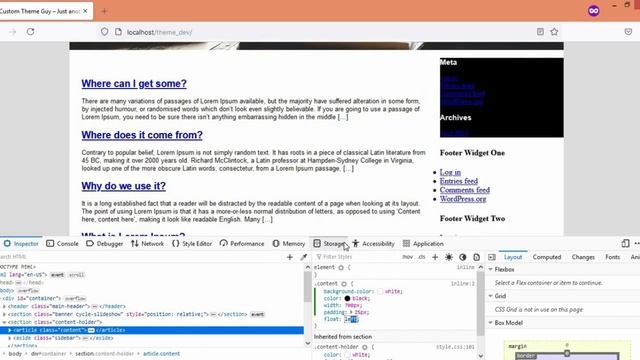Screen dimensions: 640x360
Task: Open the Fonts sidebar tab
Action: 612,257
